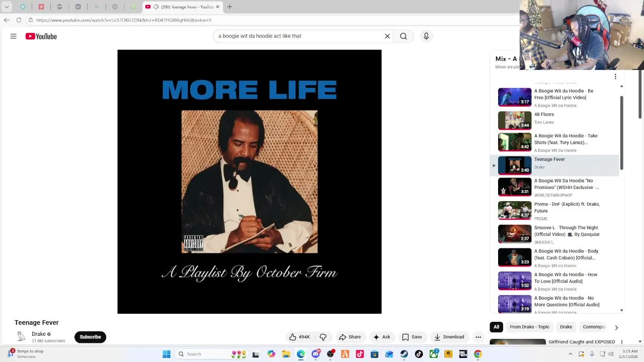
Task: Play No Promises WSHH Exclusive video
Action: (554, 187)
